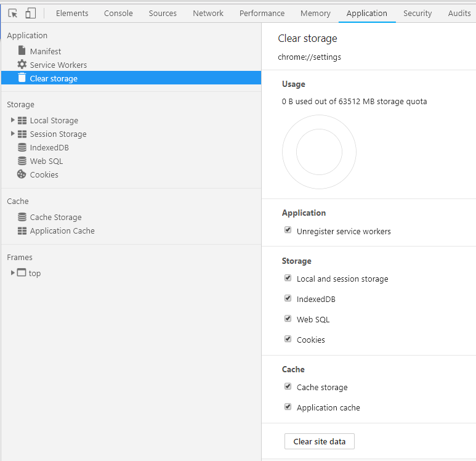
Task: Expand the Local Storage tree arrow
Action: pos(12,120)
